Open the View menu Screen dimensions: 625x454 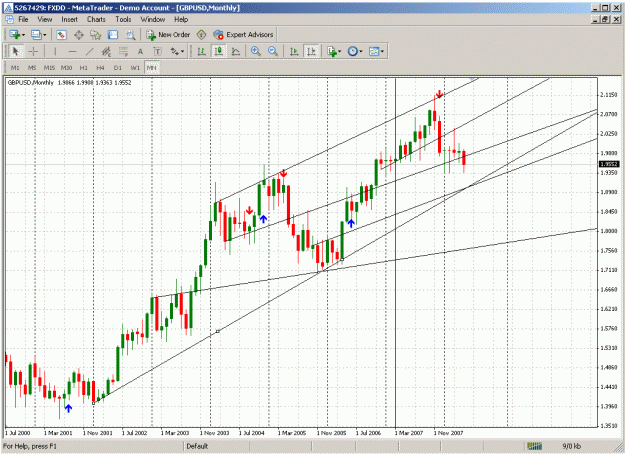tap(45, 19)
